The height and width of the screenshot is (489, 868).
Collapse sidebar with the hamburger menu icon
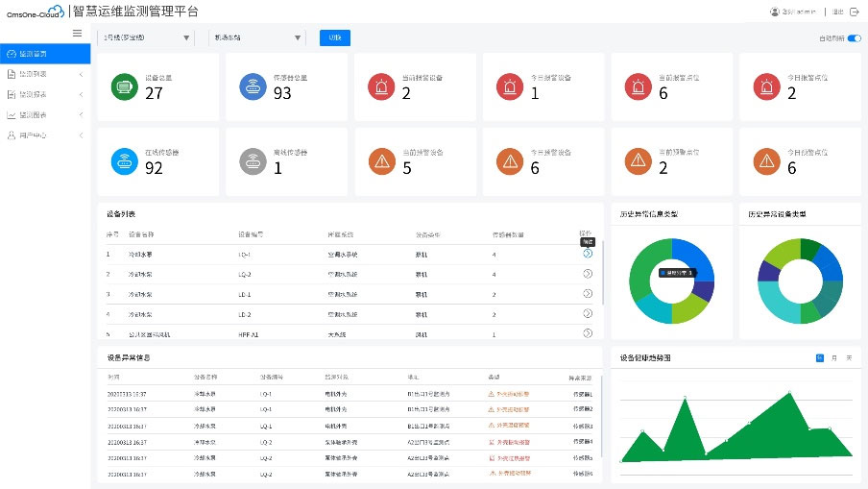click(x=78, y=33)
